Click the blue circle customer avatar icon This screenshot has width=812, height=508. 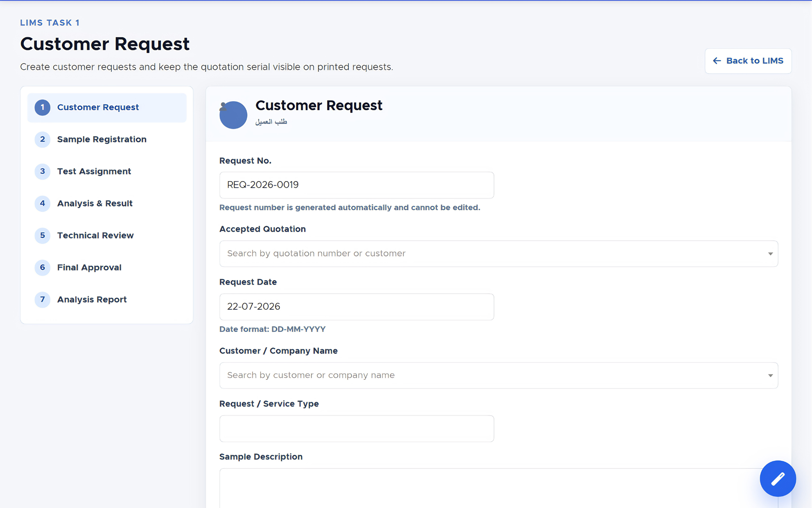233,115
